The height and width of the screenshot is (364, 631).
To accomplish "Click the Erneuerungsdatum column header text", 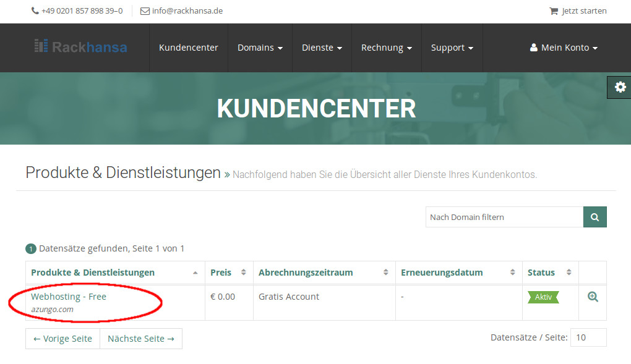I will 442,273.
